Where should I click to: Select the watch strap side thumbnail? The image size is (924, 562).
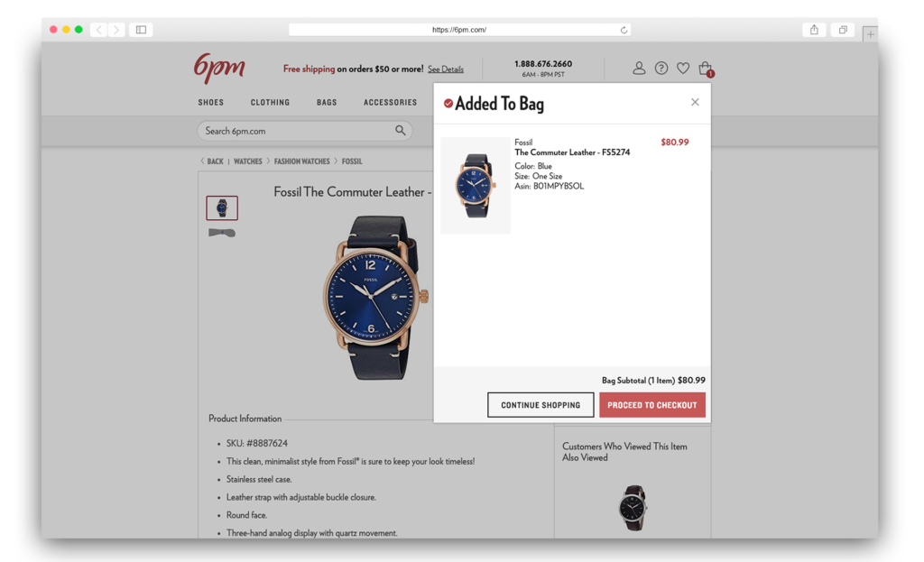[222, 233]
